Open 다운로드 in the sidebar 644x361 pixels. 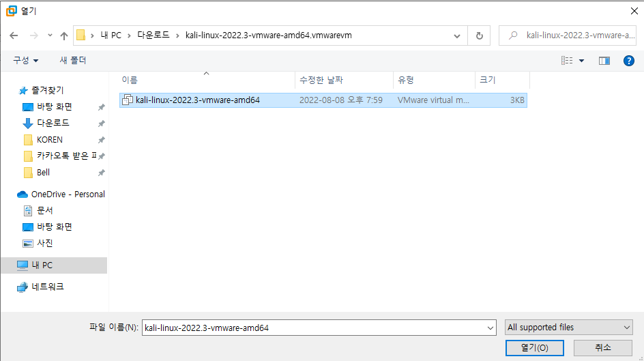coord(53,123)
